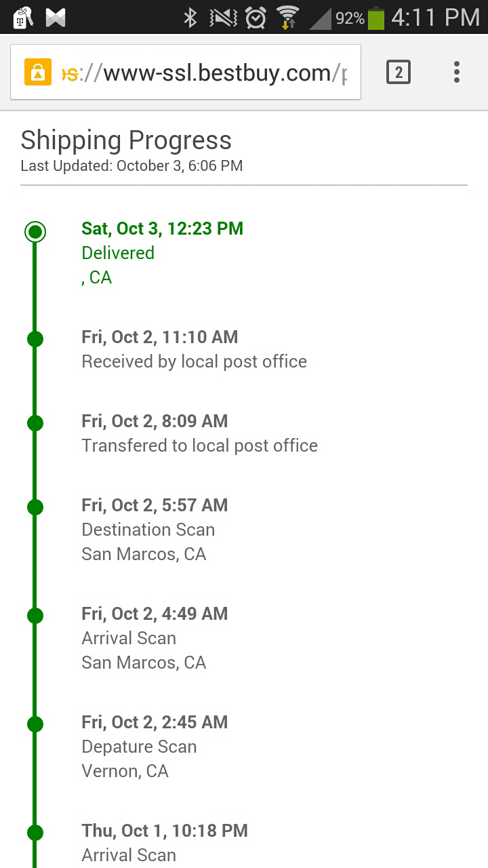
Task: Tap the vibrate mode status icon
Action: [223, 18]
